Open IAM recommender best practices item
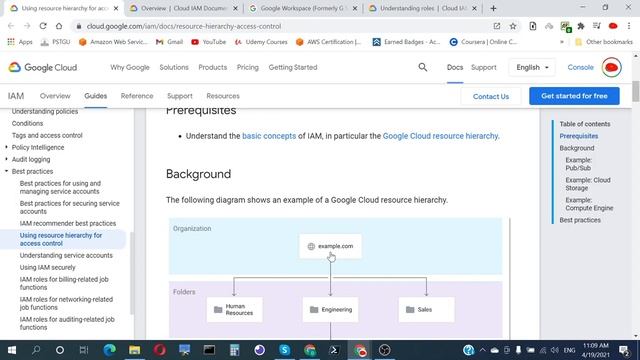The width and height of the screenshot is (640, 360). coord(68,223)
